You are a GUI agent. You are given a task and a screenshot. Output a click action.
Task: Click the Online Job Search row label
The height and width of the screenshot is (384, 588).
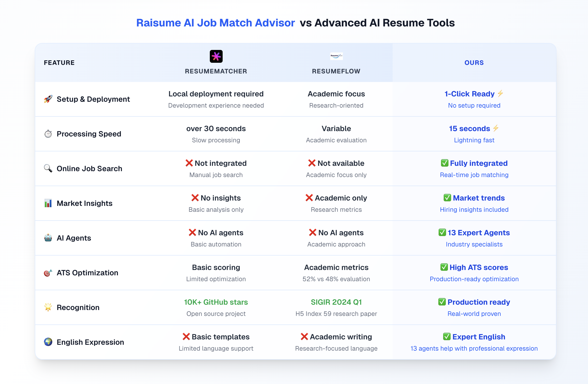(90, 169)
